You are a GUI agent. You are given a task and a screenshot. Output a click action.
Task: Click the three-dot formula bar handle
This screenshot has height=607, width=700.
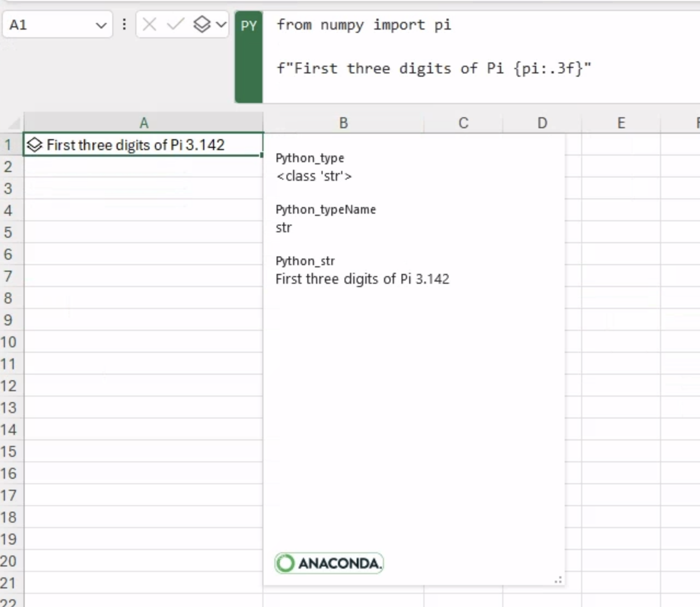tap(124, 25)
